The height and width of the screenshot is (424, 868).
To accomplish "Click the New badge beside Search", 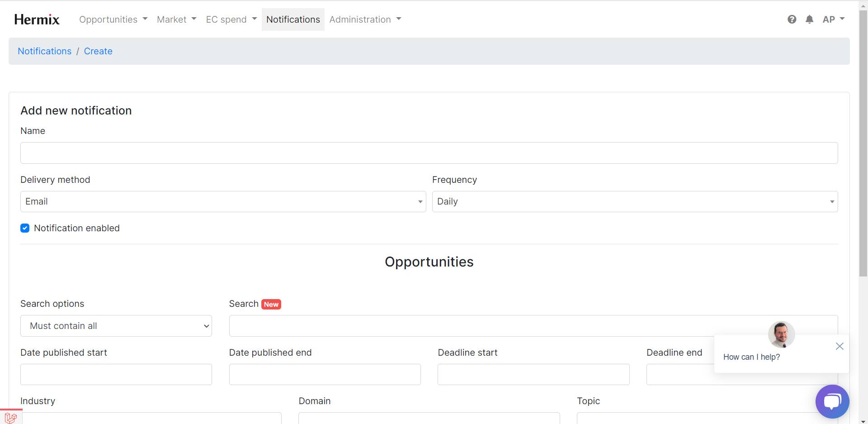I will click(x=271, y=304).
